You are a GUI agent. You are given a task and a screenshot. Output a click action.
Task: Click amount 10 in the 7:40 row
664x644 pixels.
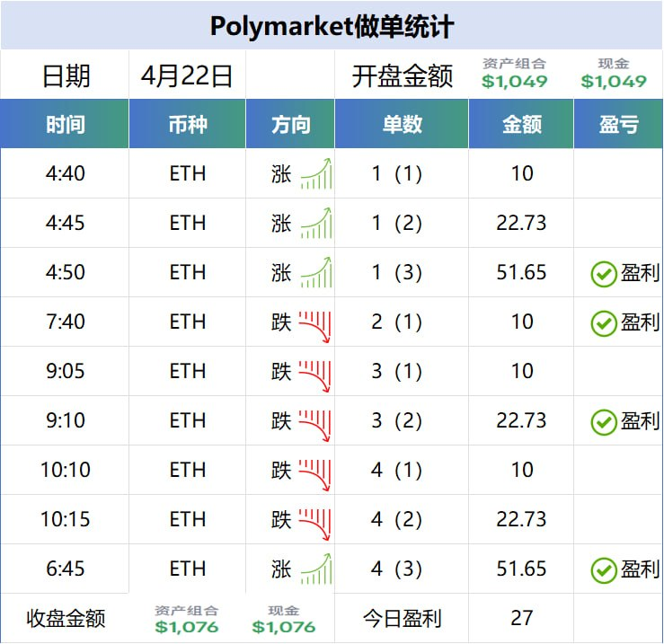pyautogui.click(x=522, y=322)
